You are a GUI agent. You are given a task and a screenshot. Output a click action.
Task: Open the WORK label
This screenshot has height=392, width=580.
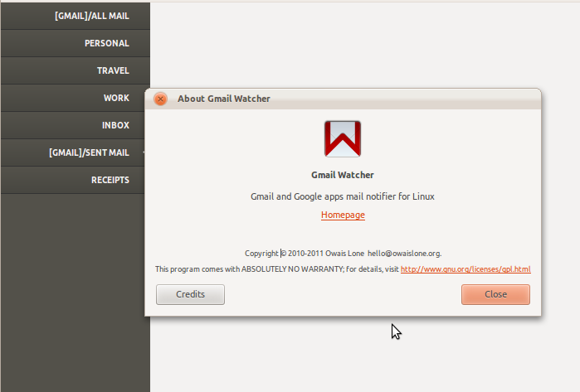[73, 98]
